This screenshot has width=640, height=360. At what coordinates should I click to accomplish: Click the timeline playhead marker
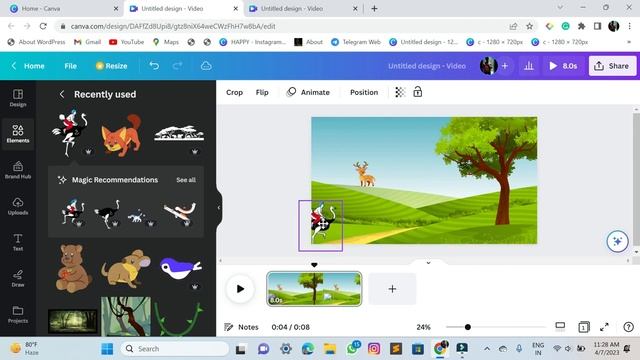tap(314, 265)
